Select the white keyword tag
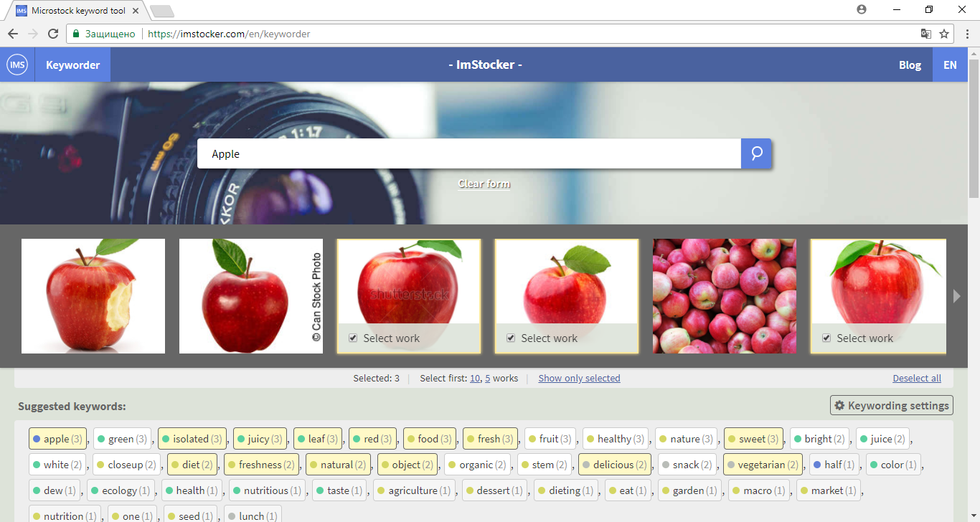This screenshot has height=522, width=980. [57, 465]
